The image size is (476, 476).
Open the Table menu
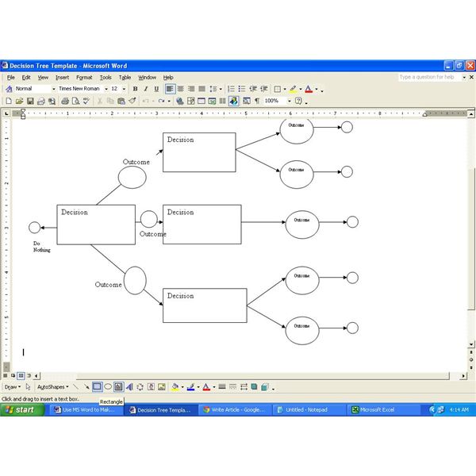[x=125, y=78]
